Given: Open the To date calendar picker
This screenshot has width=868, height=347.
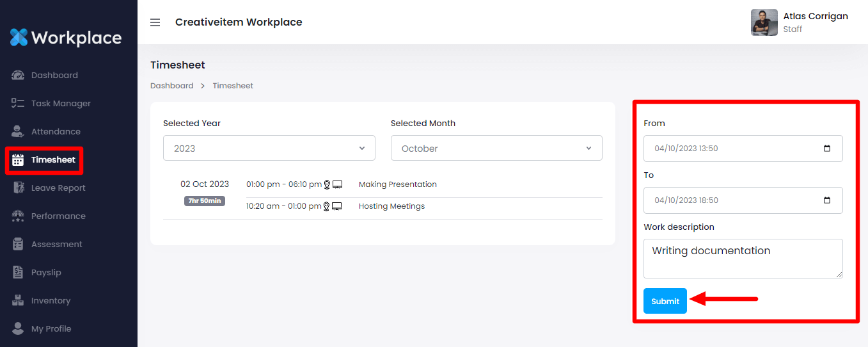Looking at the screenshot, I should pos(827,200).
